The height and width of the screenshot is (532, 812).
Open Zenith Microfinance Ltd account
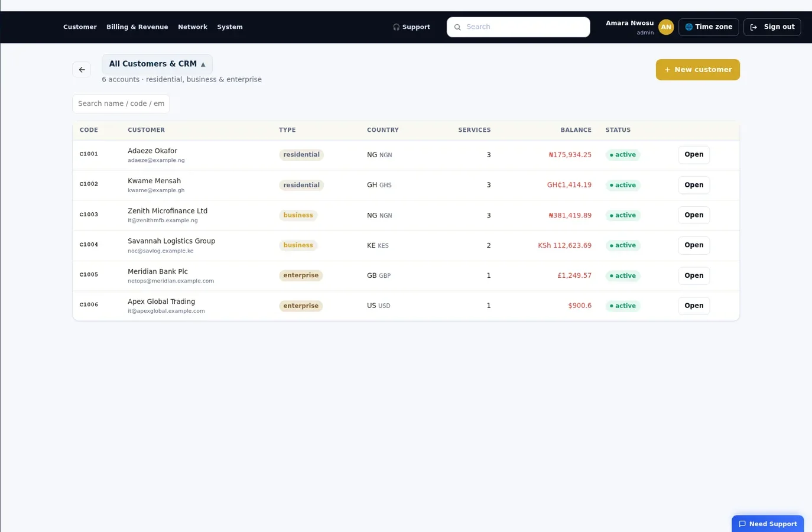pos(694,215)
